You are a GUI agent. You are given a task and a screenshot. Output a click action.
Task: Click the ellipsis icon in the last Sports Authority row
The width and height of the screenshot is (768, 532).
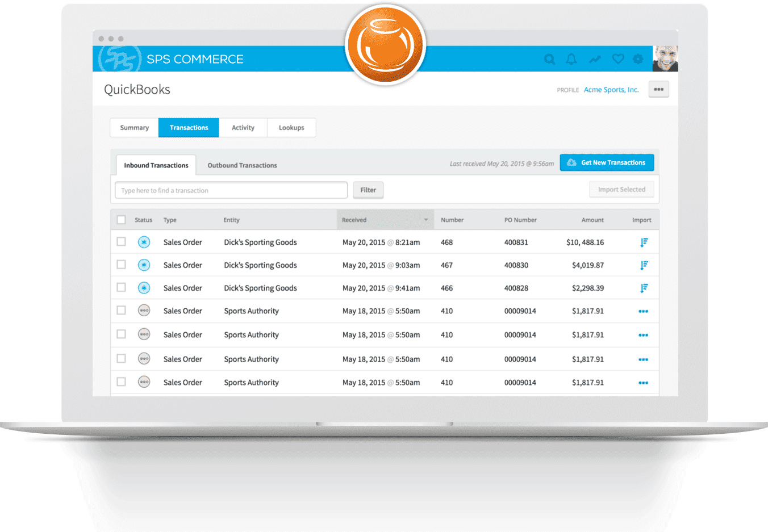coord(643,383)
